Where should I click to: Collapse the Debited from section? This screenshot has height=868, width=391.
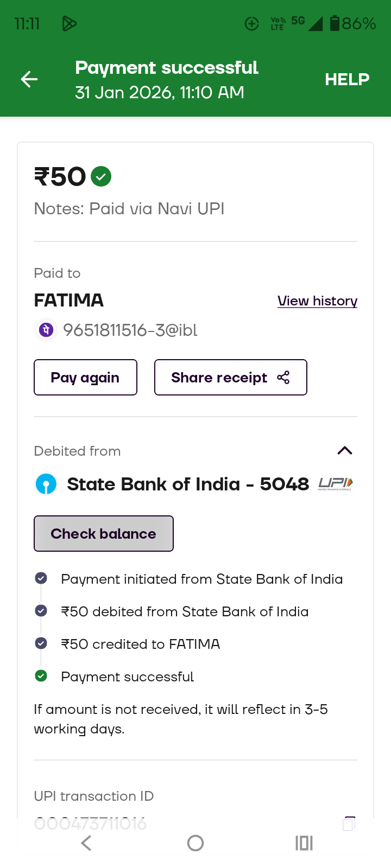pos(345,451)
